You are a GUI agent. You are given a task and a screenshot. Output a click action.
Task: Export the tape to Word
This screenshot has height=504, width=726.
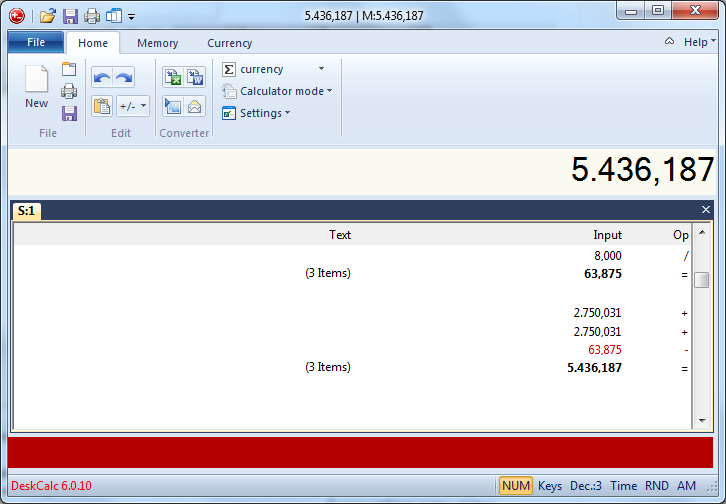pyautogui.click(x=195, y=77)
